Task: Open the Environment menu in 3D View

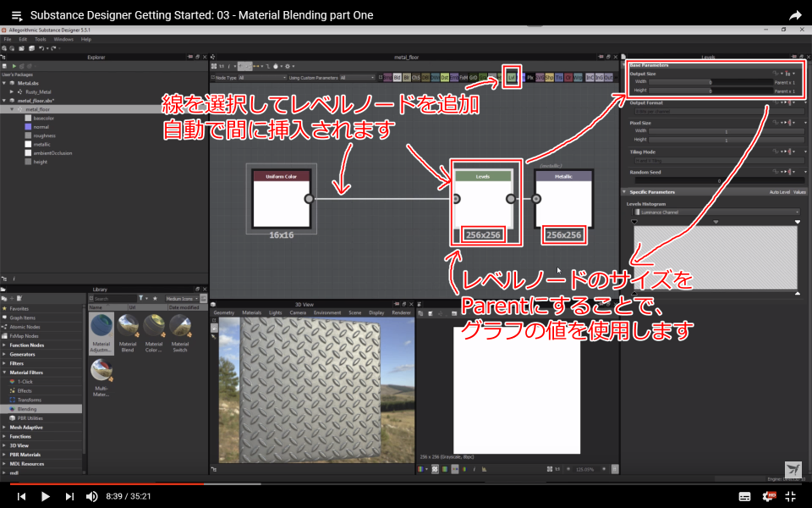Action: tap(327, 312)
